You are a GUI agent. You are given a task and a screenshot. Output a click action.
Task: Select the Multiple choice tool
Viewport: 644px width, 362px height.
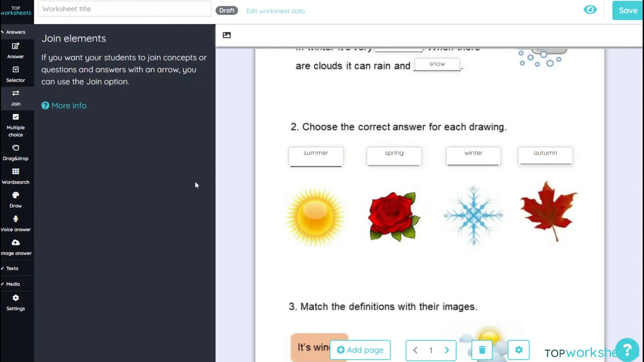point(15,125)
